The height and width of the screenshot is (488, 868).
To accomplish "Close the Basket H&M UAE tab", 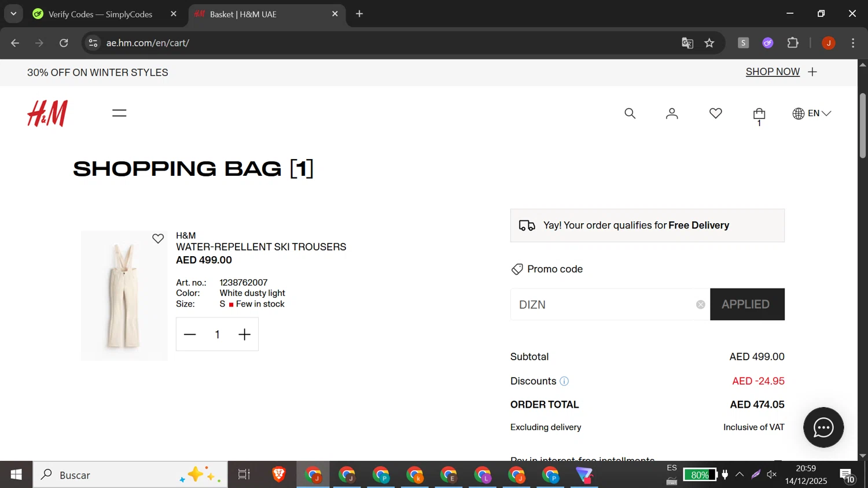I will (x=335, y=14).
